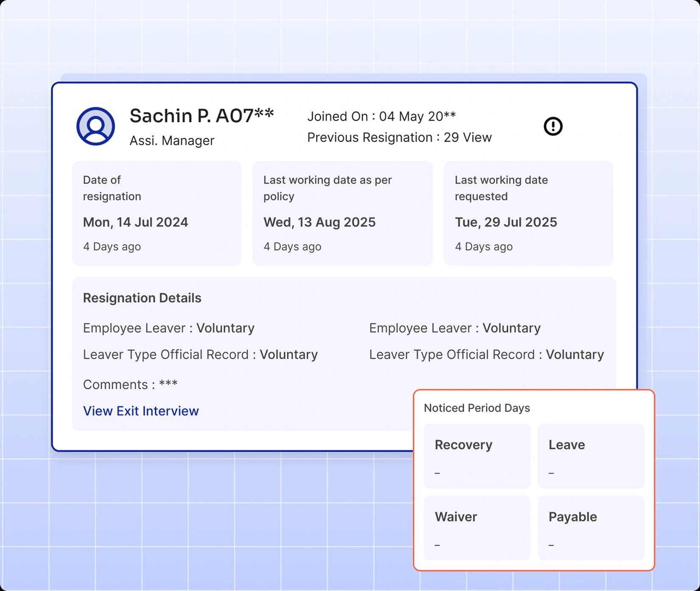Click the Joined On date 04 May 20**
This screenshot has width=700, height=591.
pos(381,116)
